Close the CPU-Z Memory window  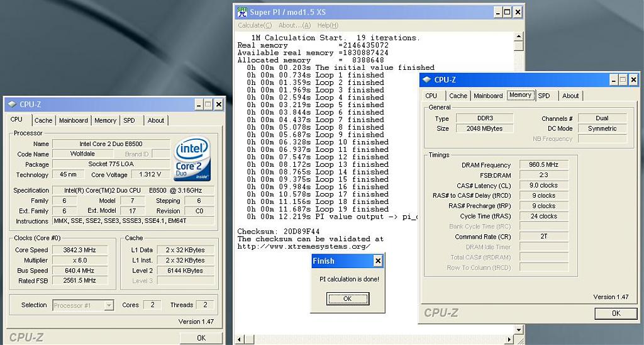click(634, 80)
